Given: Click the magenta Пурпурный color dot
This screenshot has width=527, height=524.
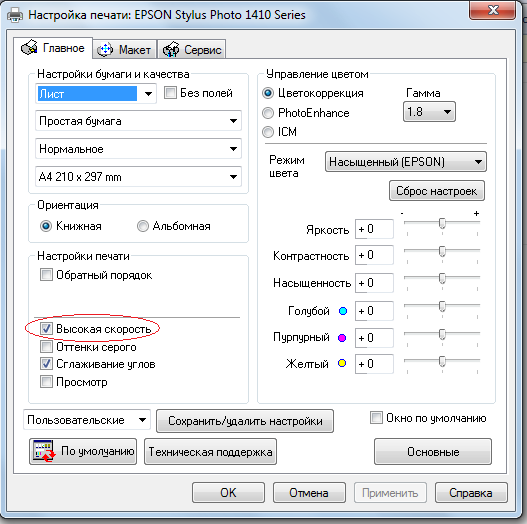Looking at the screenshot, I should pos(342,338).
